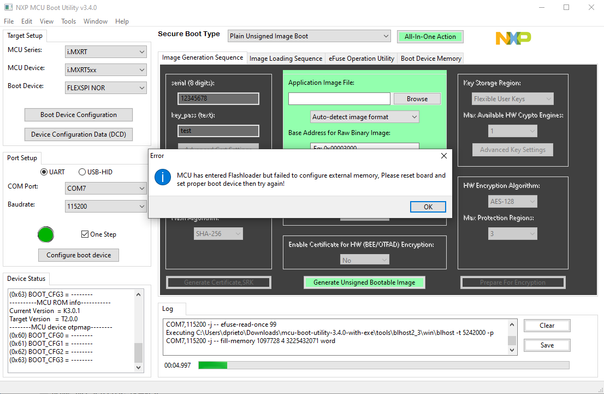Select the UART radio button
The width and height of the screenshot is (604, 394).
44,172
